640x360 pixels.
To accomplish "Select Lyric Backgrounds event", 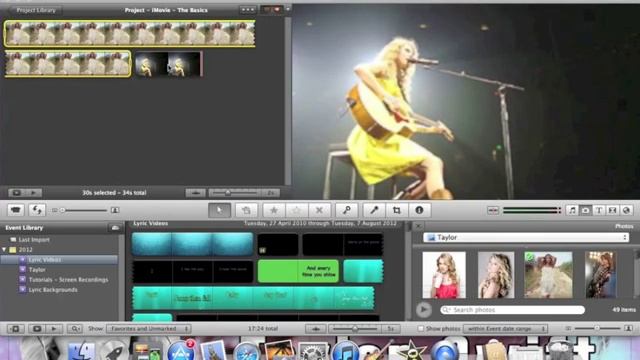I will click(x=53, y=290).
